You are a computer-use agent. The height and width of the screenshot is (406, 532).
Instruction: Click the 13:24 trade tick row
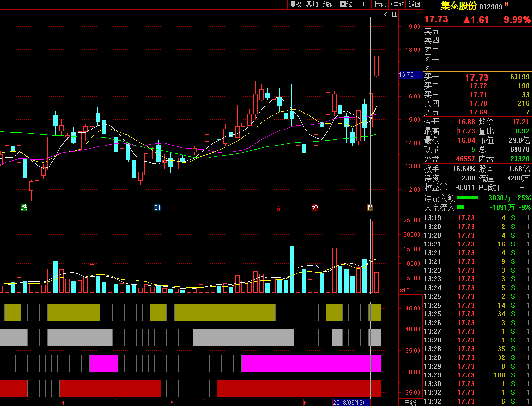(x=477, y=288)
